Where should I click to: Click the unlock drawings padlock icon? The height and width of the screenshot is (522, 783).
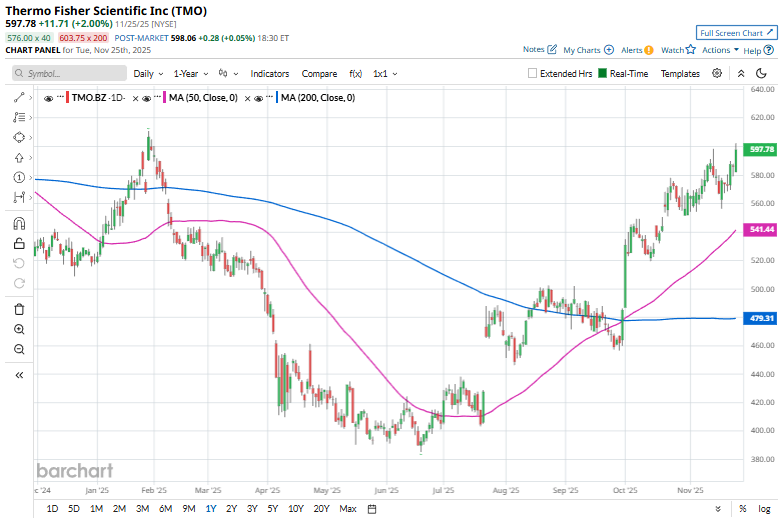point(19,243)
